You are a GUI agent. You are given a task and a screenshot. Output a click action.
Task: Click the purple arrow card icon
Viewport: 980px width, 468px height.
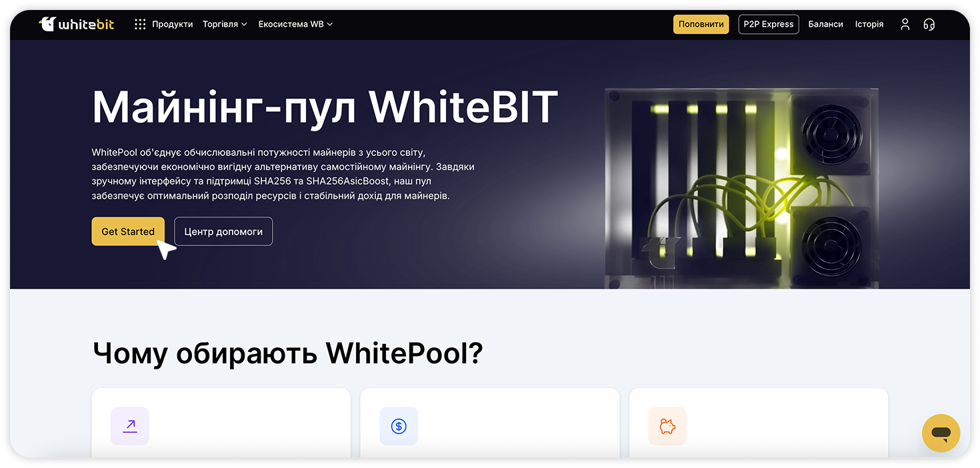tap(130, 426)
